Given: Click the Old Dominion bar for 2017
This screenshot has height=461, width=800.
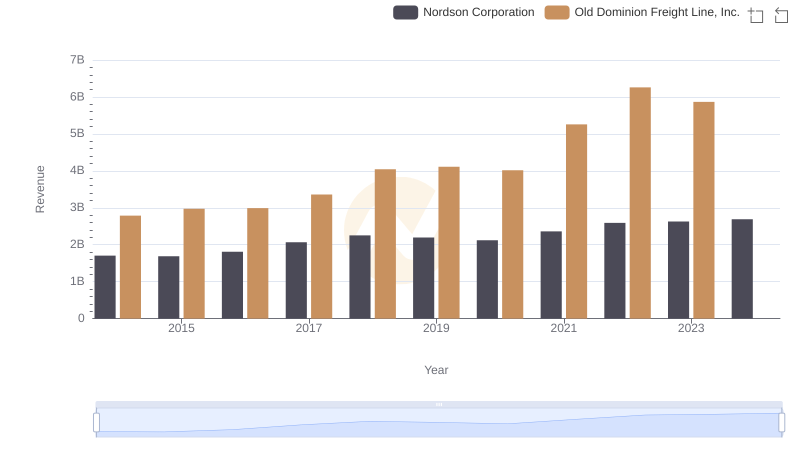Looking at the screenshot, I should pyautogui.click(x=321, y=257).
